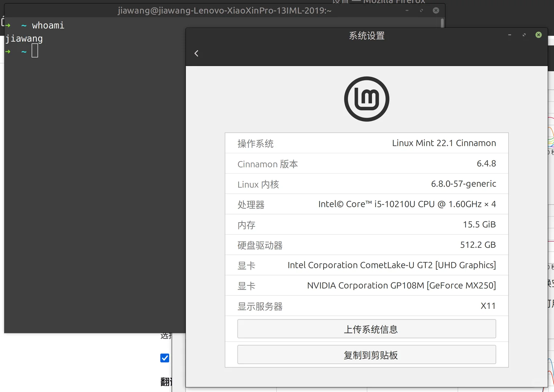Click the terminal prompt to enter a command
The height and width of the screenshot is (392, 554).
pyautogui.click(x=34, y=51)
